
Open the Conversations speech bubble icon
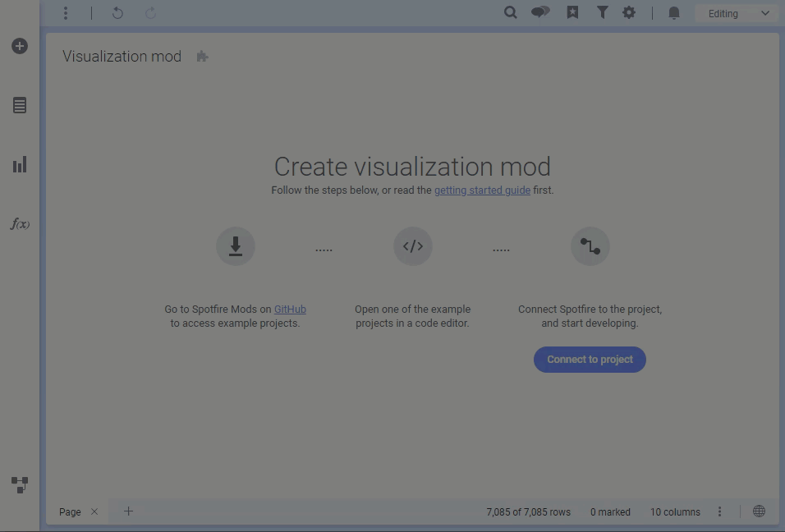pos(540,12)
